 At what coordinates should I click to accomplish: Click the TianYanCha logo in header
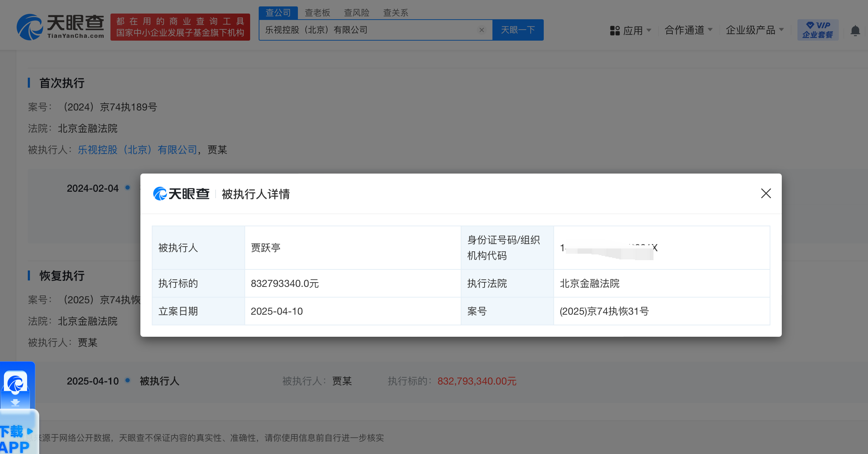coord(61,27)
